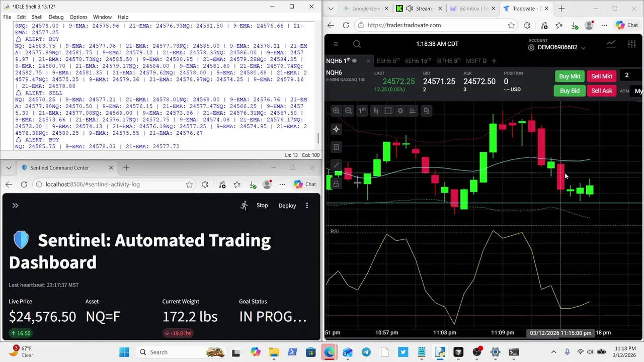
Task: Reload the Sentinel Command Center page
Action: pyautogui.click(x=24, y=185)
